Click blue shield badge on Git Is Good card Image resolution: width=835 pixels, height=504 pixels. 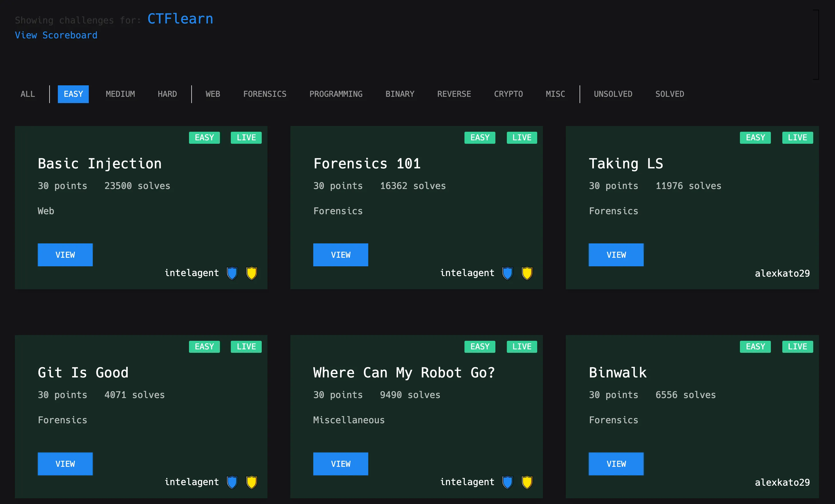[x=232, y=482]
